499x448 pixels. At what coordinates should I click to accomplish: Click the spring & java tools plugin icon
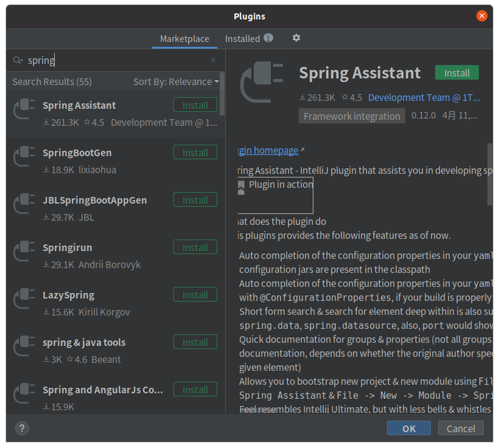pos(24,346)
